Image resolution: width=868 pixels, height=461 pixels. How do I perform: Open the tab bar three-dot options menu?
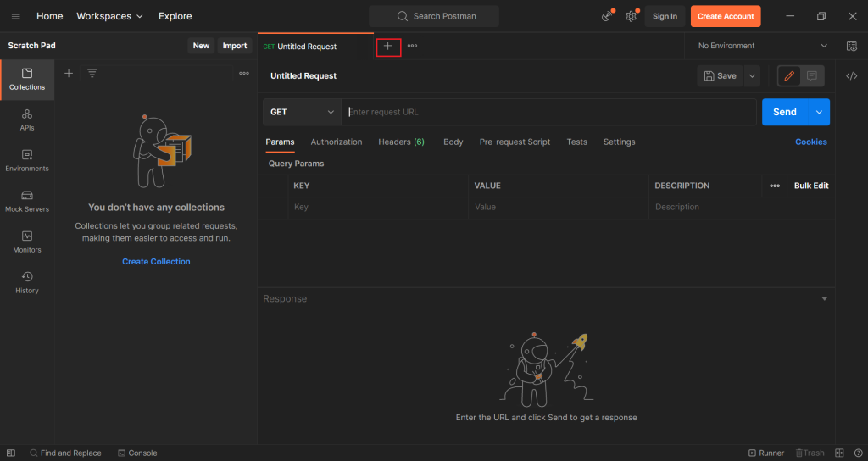pyautogui.click(x=413, y=46)
